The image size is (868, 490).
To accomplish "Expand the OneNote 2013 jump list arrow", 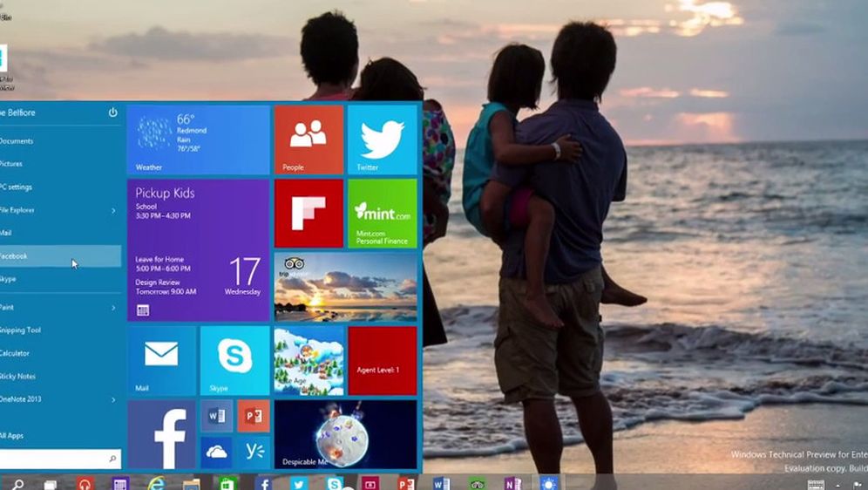I will point(113,399).
